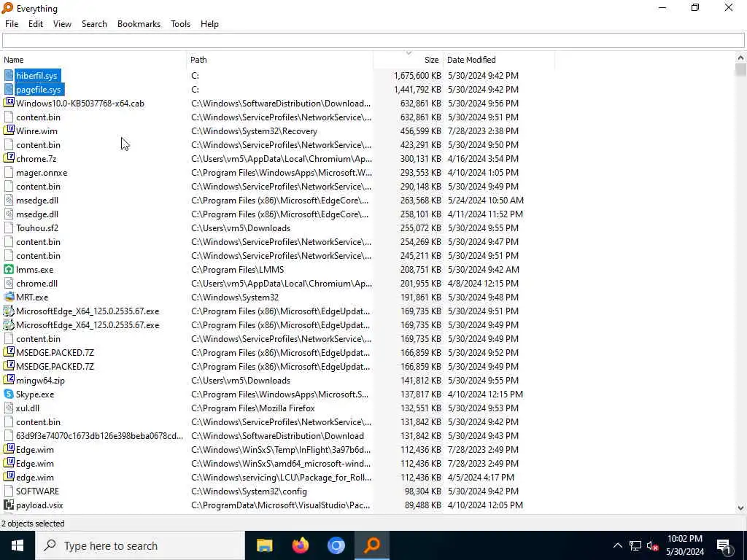Viewport: 747px width, 560px height.
Task: Click the Winre.wim file icon
Action: [x=9, y=131]
